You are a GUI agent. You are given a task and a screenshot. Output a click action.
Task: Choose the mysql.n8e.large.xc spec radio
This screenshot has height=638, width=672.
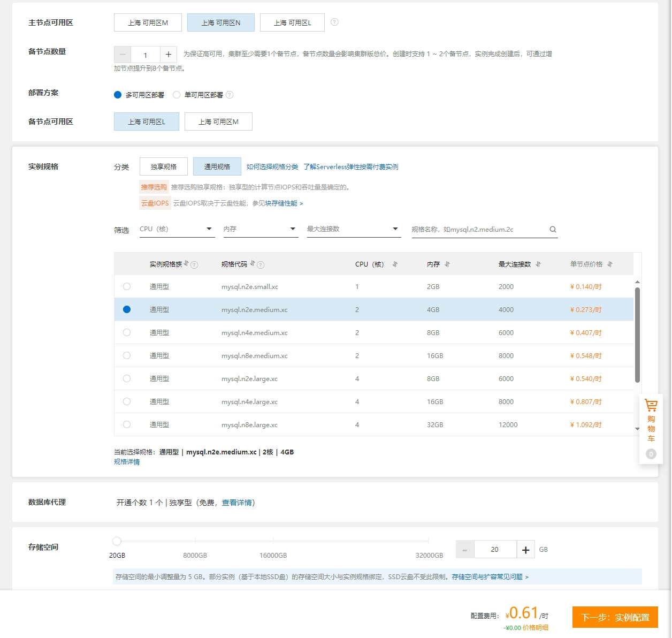(127, 424)
